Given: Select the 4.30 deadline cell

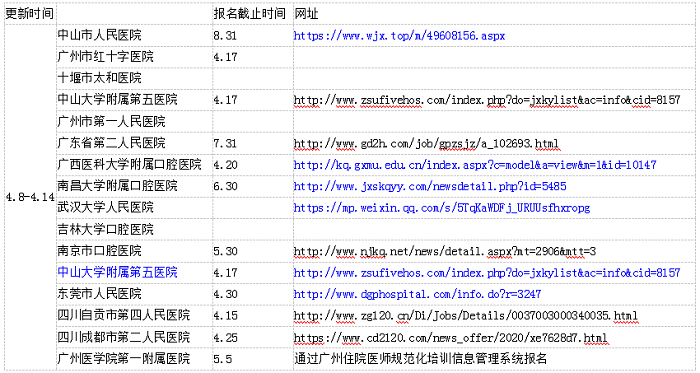Looking at the screenshot, I should coord(252,294).
